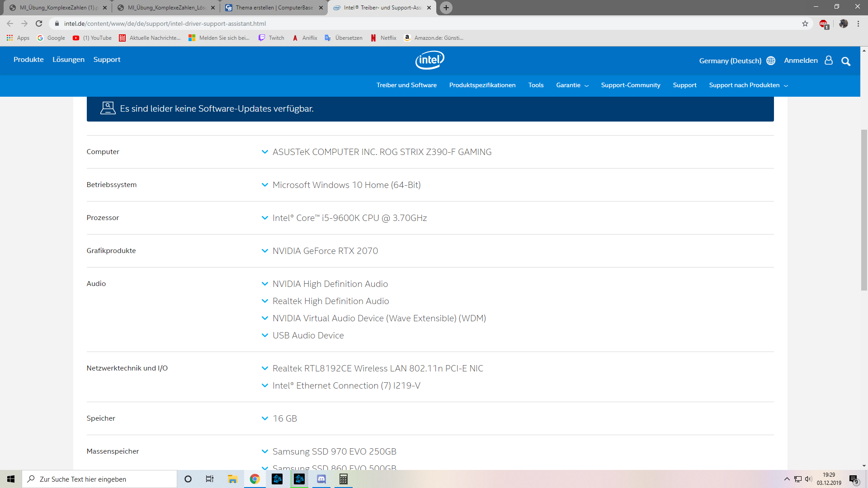
Task: Open Treiber und Software nav item
Action: (406, 85)
